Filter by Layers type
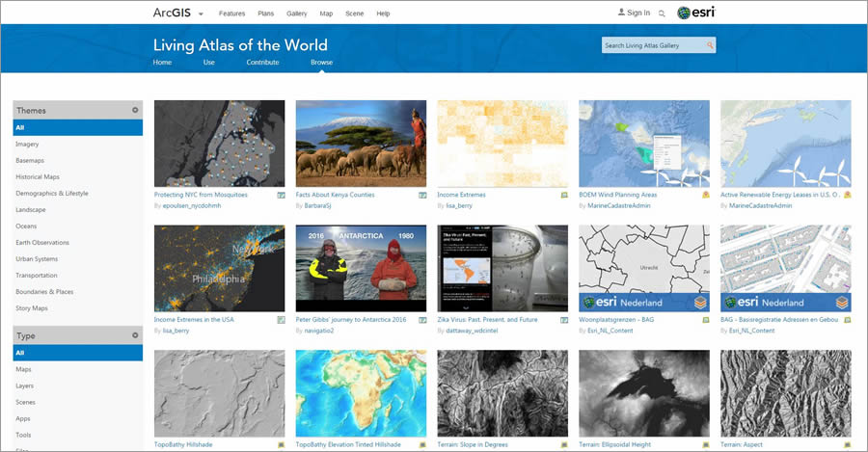The width and height of the screenshot is (868, 452). (x=24, y=386)
